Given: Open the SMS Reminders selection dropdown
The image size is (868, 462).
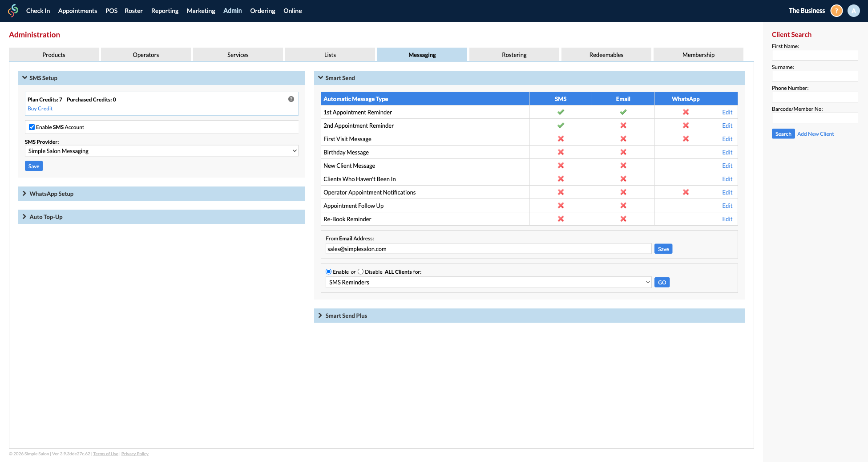Looking at the screenshot, I should (488, 282).
